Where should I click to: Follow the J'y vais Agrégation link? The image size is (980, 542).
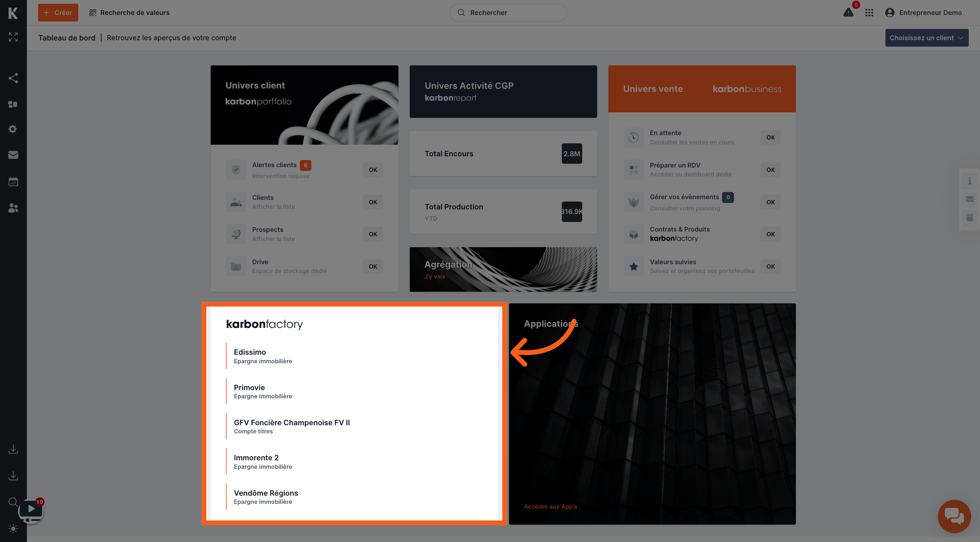click(x=435, y=276)
